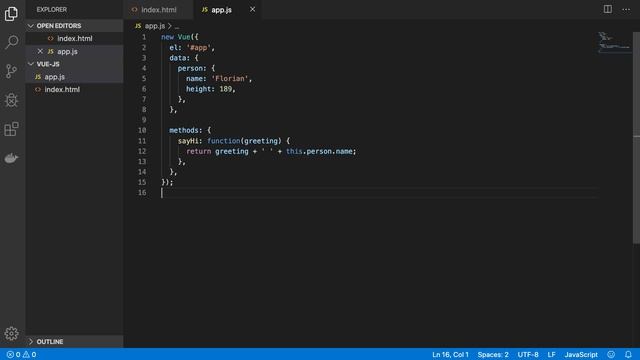Image resolution: width=640 pixels, height=360 pixels.
Task: Change language mode JavaScript
Action: pyautogui.click(x=581, y=354)
